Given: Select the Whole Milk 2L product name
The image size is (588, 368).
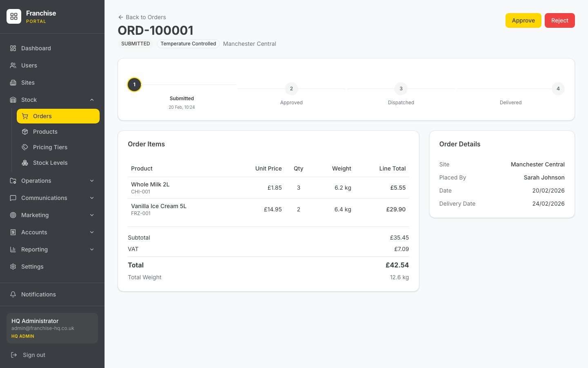Looking at the screenshot, I should tap(150, 184).
